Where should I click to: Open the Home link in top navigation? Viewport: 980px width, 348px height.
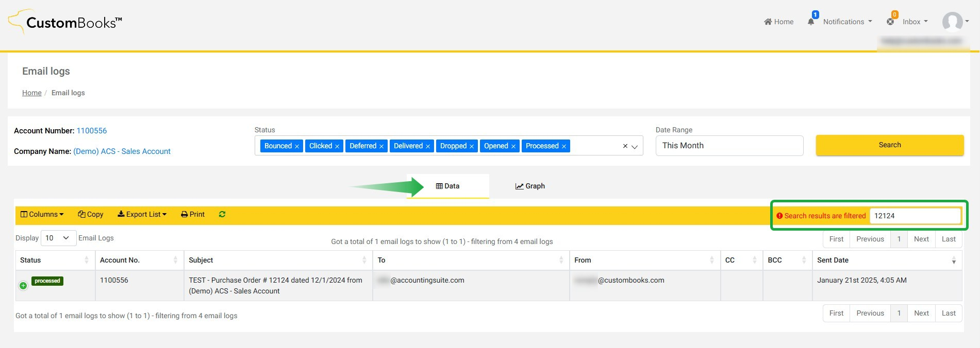click(779, 22)
